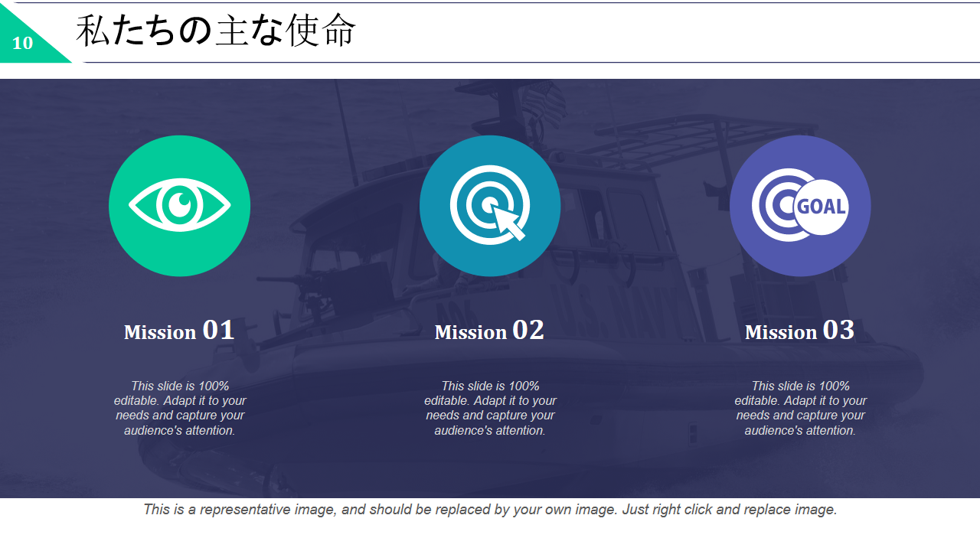Screen dimensions: 980x551
Task: Click the eye icon in the green circle
Action: point(179,205)
